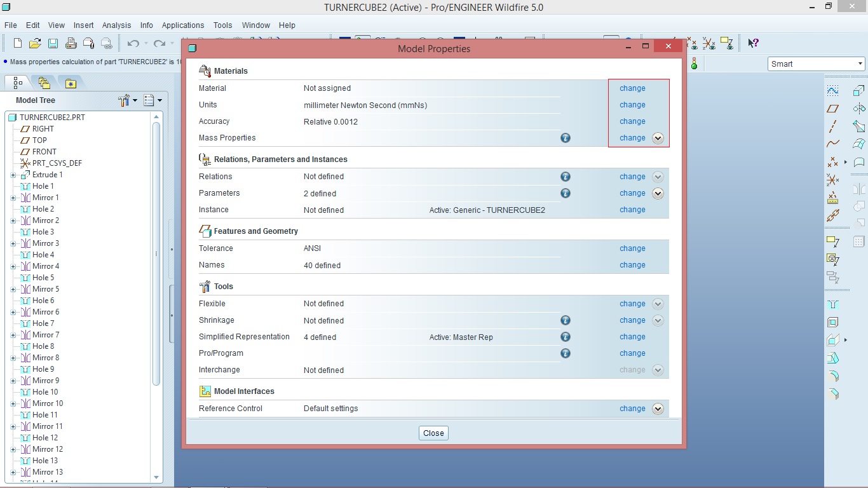
Task: Select the Datum Plane tool
Action: point(832,109)
